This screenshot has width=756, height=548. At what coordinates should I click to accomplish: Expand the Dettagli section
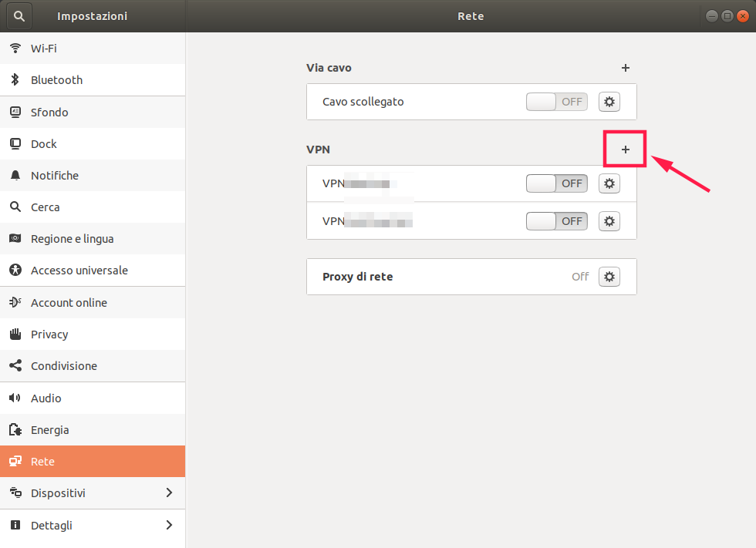pos(93,525)
